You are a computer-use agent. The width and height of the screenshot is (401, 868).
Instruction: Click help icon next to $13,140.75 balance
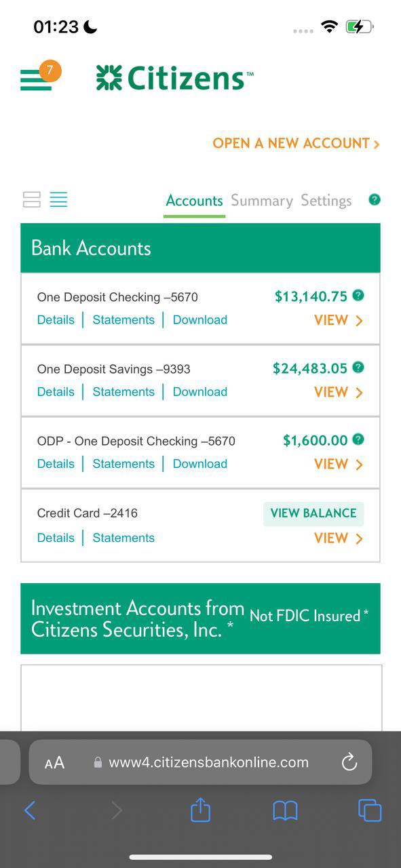point(358,295)
